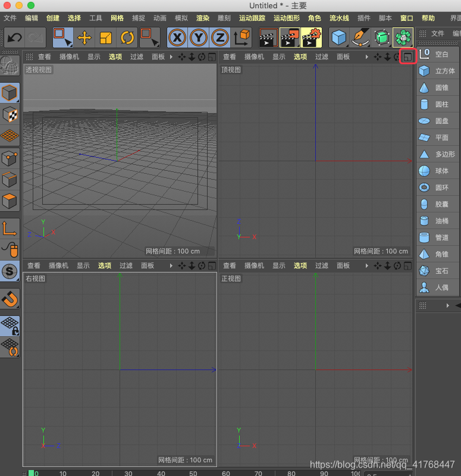
Task: Enable Points mode
Action: (10, 158)
